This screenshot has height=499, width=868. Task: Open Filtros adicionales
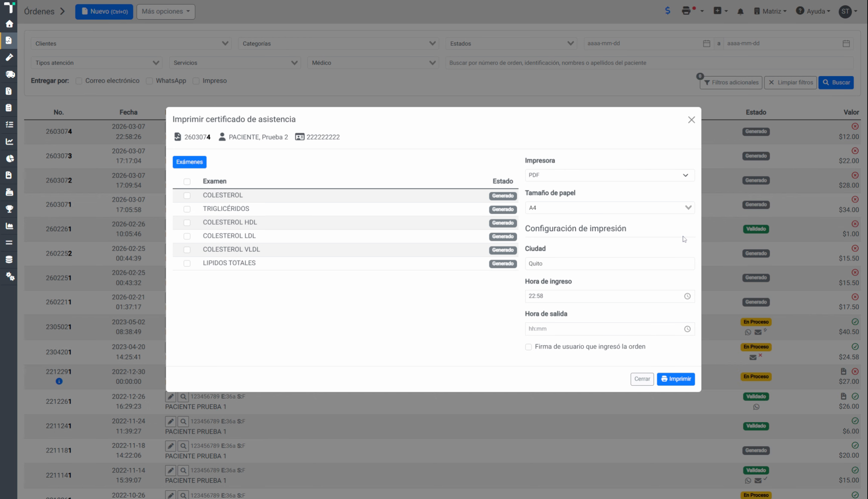pos(731,82)
